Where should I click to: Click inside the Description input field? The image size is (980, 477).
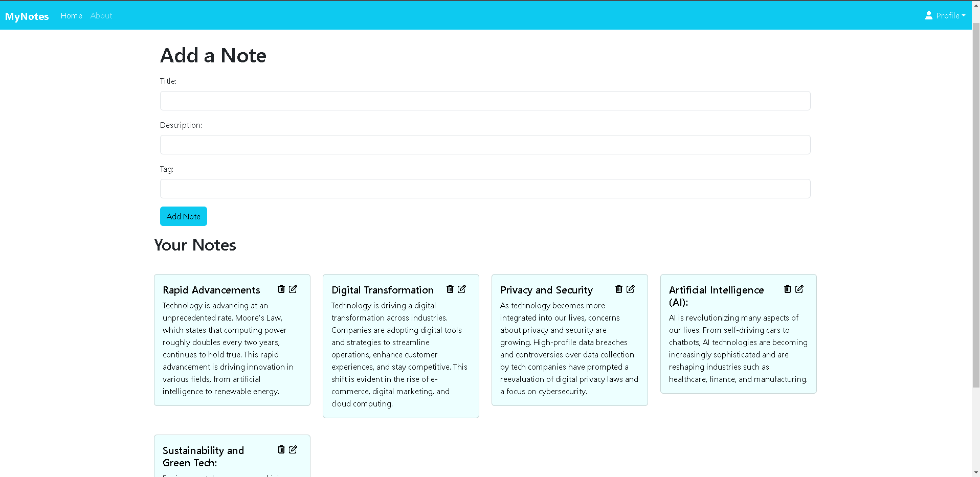[484, 145]
